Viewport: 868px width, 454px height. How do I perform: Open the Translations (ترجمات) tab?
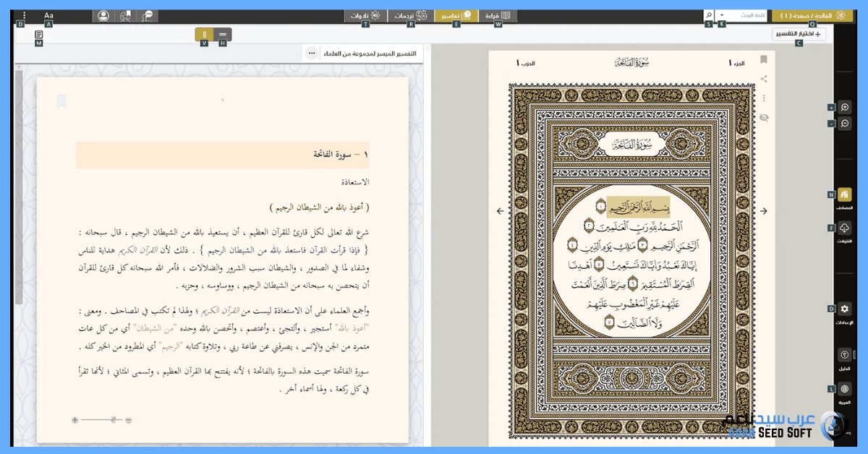(410, 15)
